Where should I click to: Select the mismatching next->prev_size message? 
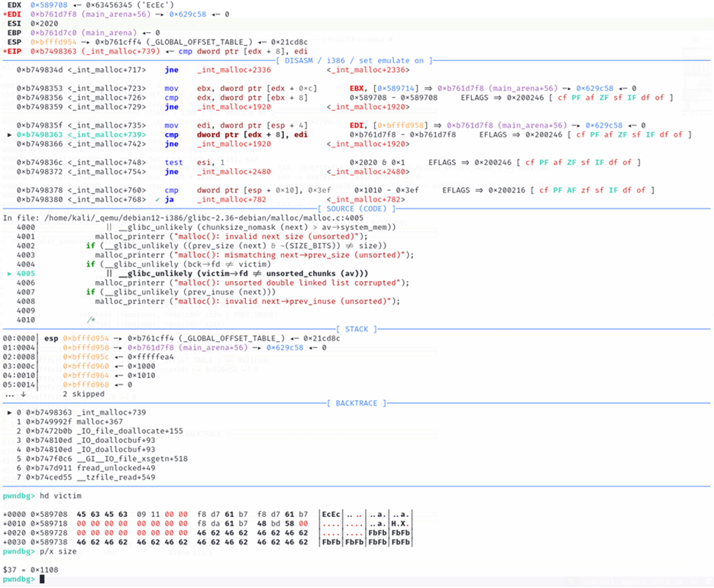click(289, 255)
